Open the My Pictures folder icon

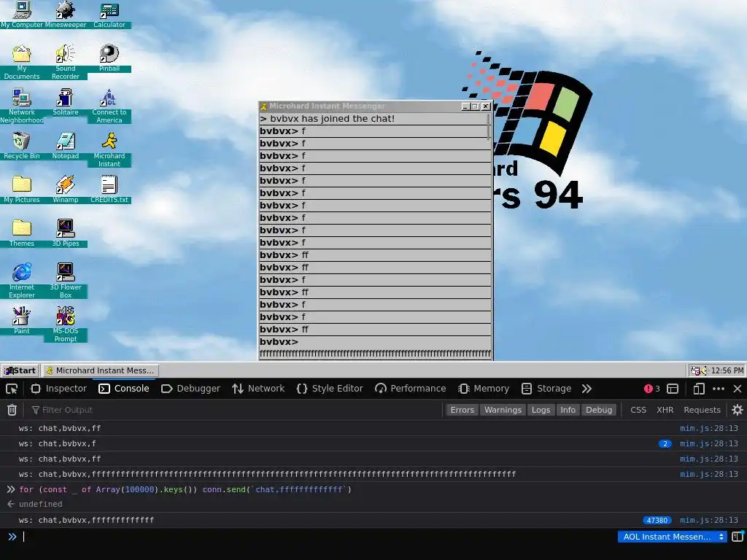coord(22,190)
